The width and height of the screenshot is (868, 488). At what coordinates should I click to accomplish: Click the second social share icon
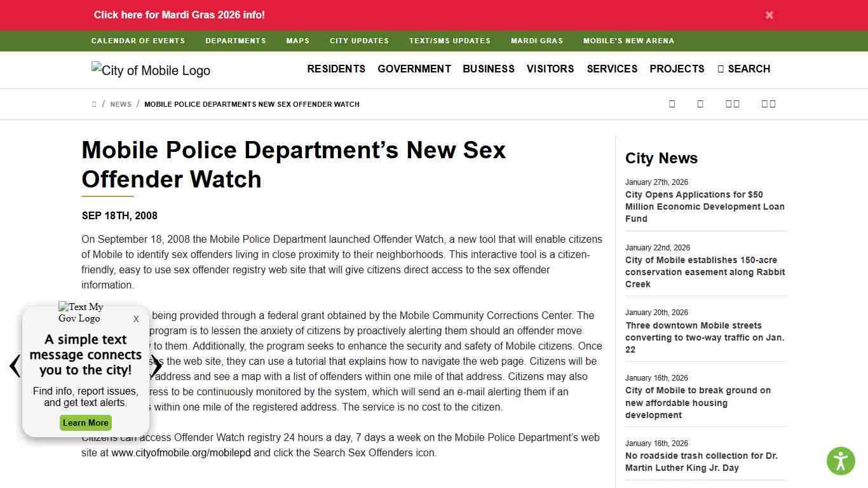pyautogui.click(x=700, y=104)
